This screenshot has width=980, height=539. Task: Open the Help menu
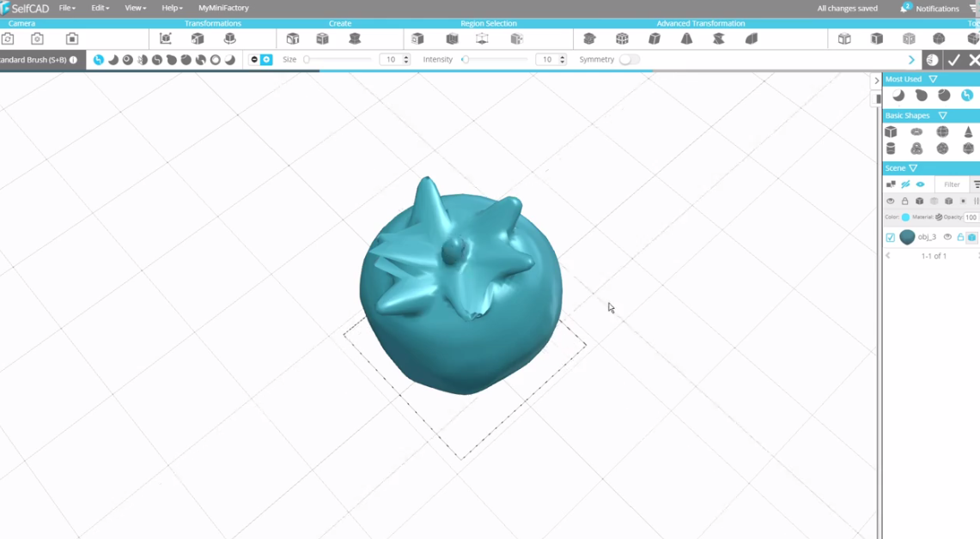tap(172, 8)
